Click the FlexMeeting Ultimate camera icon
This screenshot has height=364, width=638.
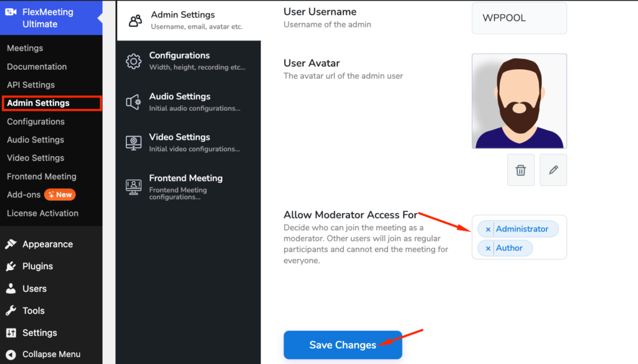(11, 12)
